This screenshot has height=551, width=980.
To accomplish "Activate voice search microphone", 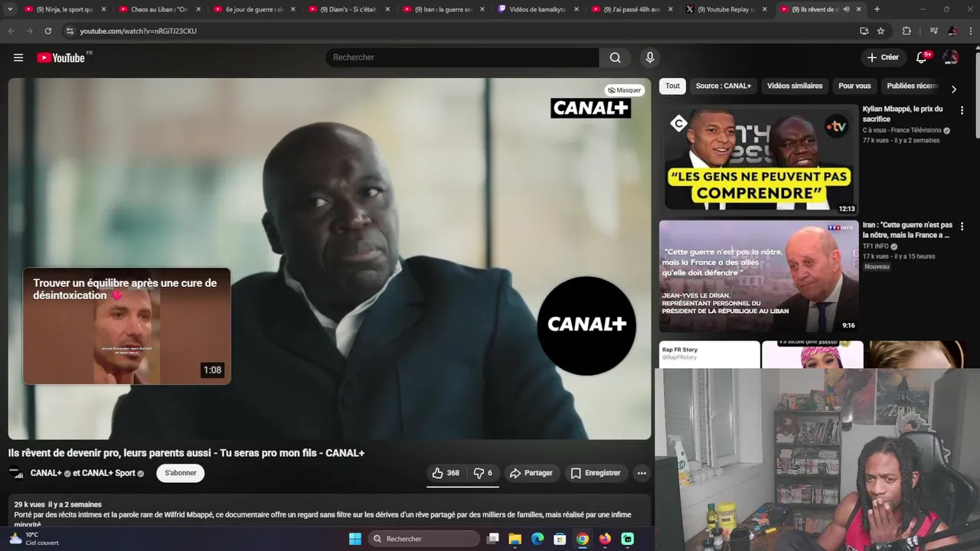I will tap(650, 57).
